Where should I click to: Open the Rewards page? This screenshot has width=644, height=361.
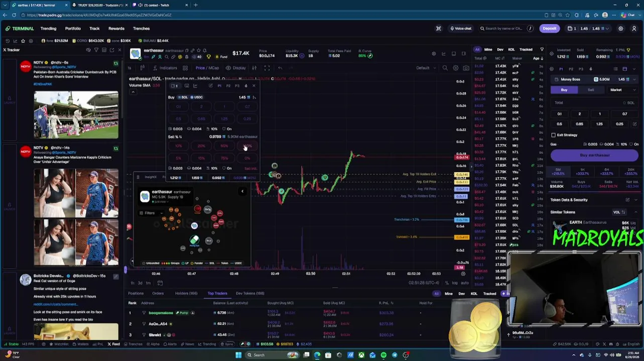[116, 29]
